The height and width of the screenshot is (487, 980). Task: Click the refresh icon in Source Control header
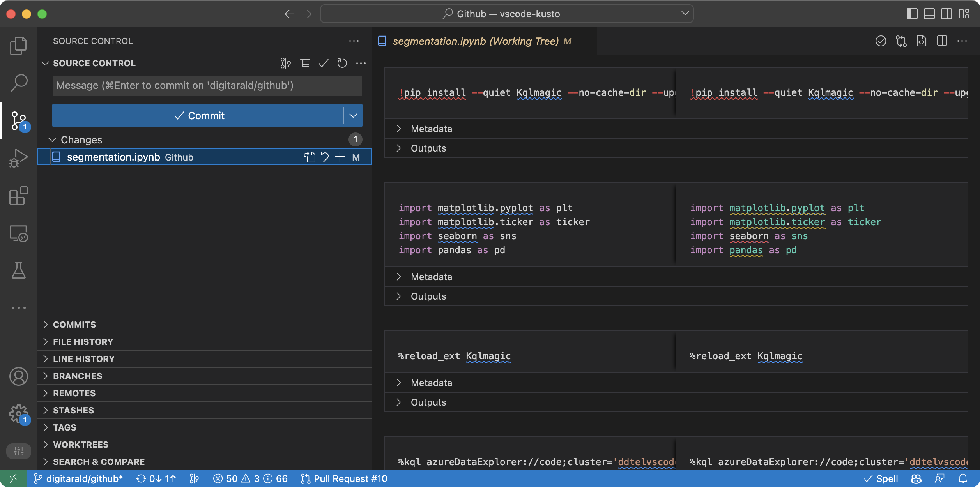pyautogui.click(x=342, y=63)
